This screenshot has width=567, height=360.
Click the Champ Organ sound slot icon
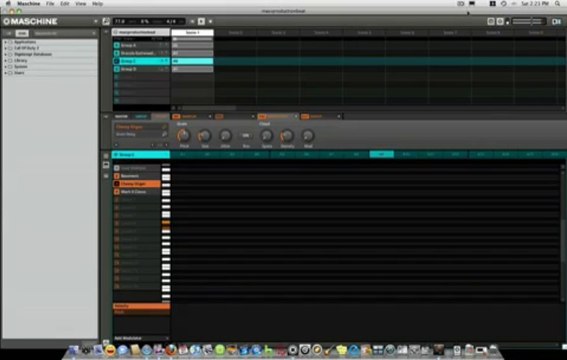116,184
